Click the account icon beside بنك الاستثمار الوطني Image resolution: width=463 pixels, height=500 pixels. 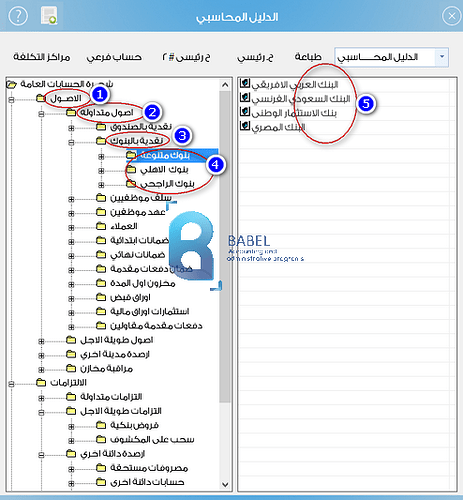pyautogui.click(x=245, y=112)
